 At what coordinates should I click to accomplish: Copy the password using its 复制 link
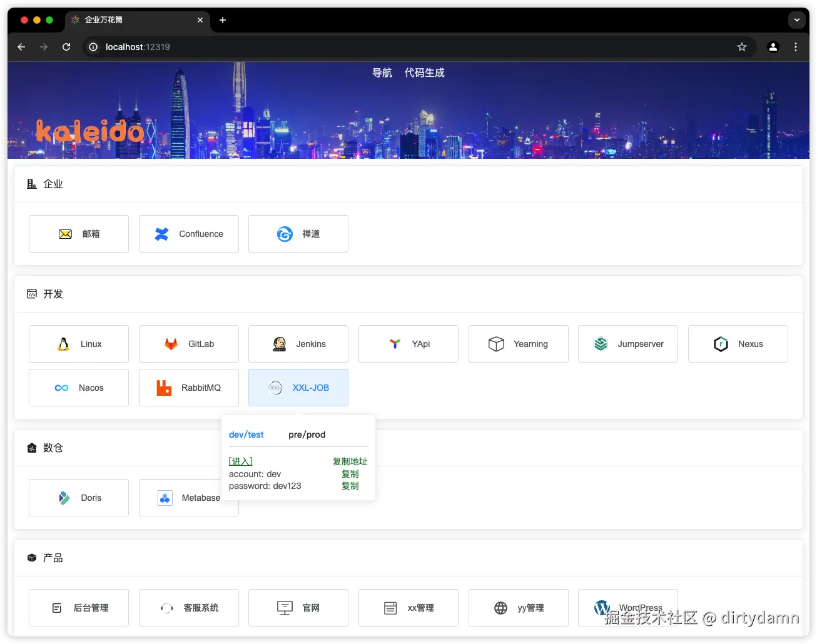[x=350, y=486]
